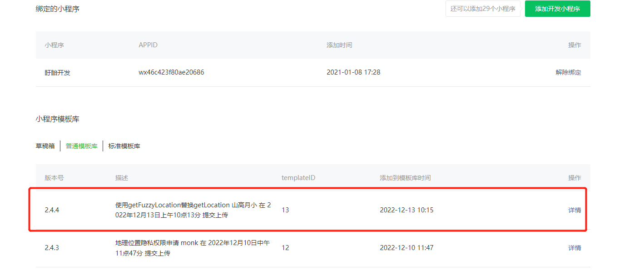Click the timestamp 2022-12-10 11:47
Viewport: 644px width, 271px height.
pos(406,248)
